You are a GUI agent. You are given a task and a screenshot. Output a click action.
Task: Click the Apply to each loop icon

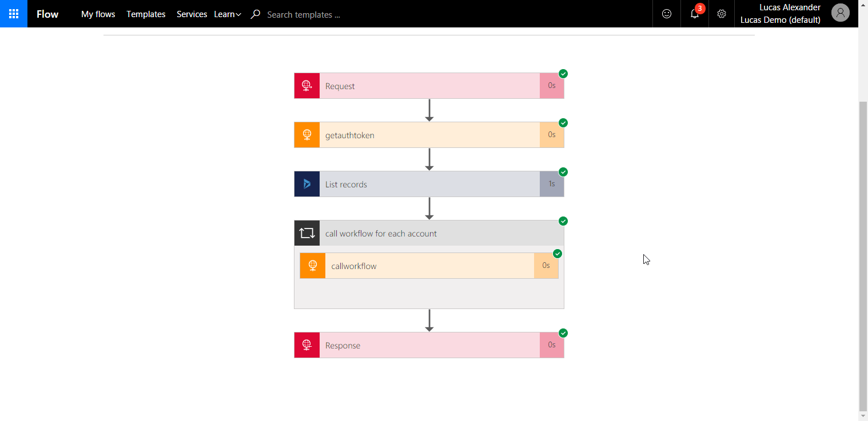(x=306, y=232)
